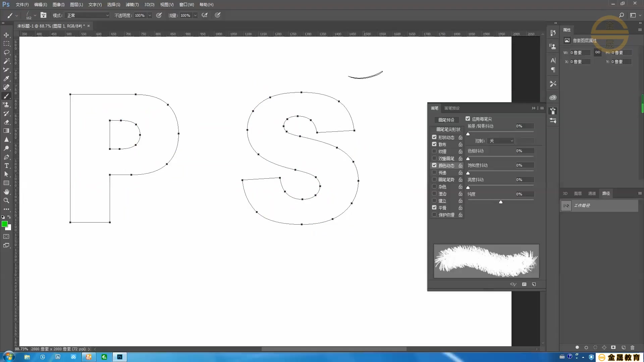Click the W width field in properties
644x362 pixels.
point(580,53)
